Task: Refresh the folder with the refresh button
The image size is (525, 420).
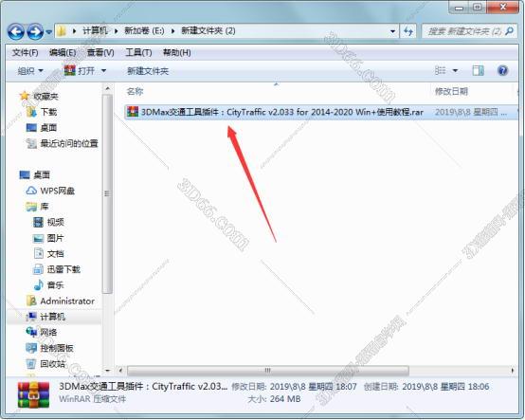Action: tap(407, 31)
